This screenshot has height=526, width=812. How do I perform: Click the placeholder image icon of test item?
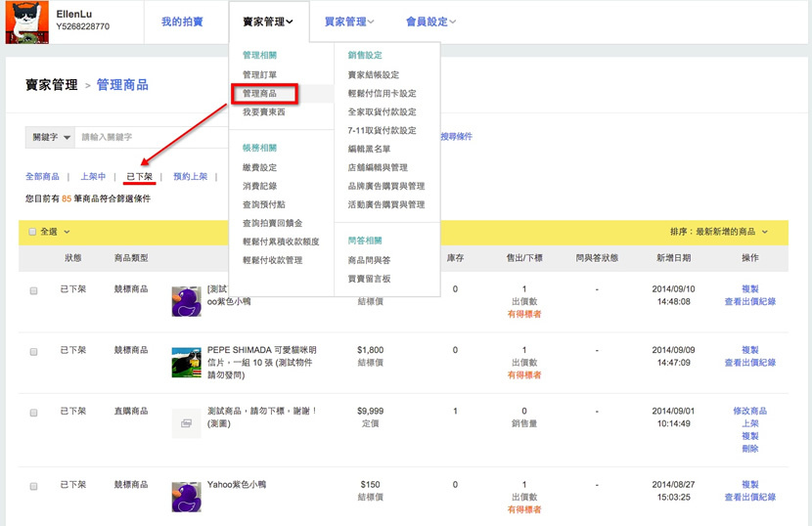pyautogui.click(x=186, y=422)
